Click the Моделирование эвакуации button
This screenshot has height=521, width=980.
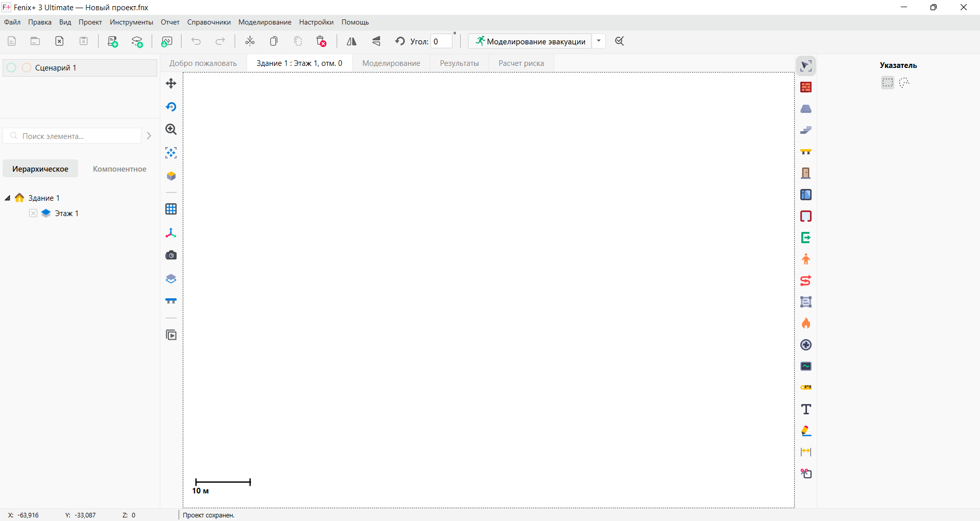click(530, 41)
